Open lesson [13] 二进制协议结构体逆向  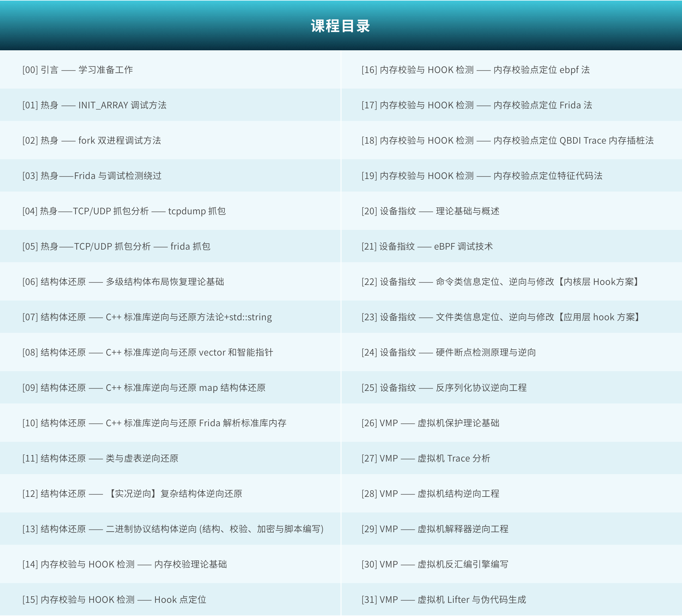click(x=173, y=529)
